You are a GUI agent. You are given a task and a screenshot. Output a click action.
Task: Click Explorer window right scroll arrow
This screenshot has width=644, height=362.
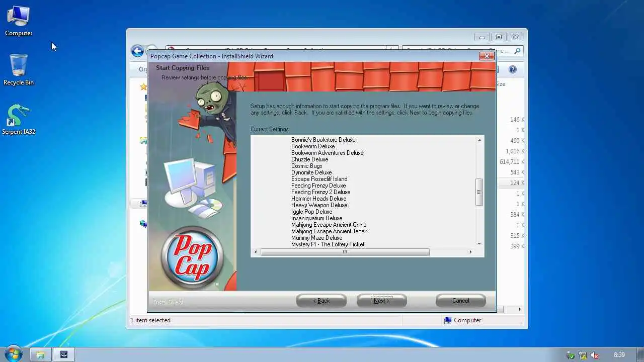coord(520,309)
